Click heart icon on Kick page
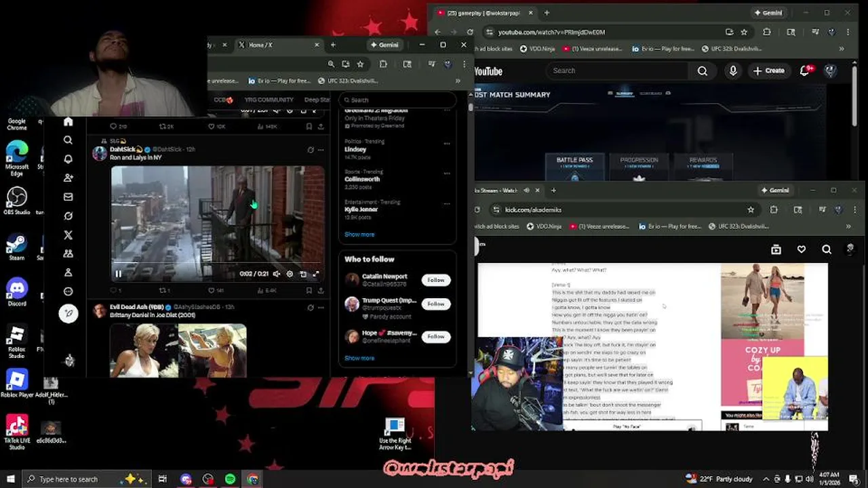Screen dimensions: 868x488 tap(802, 249)
